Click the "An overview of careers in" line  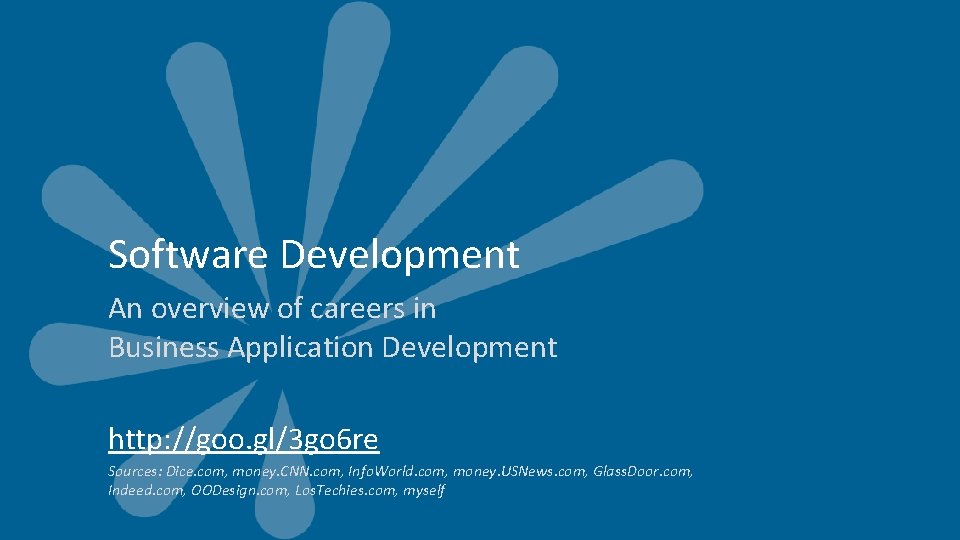coord(272,308)
